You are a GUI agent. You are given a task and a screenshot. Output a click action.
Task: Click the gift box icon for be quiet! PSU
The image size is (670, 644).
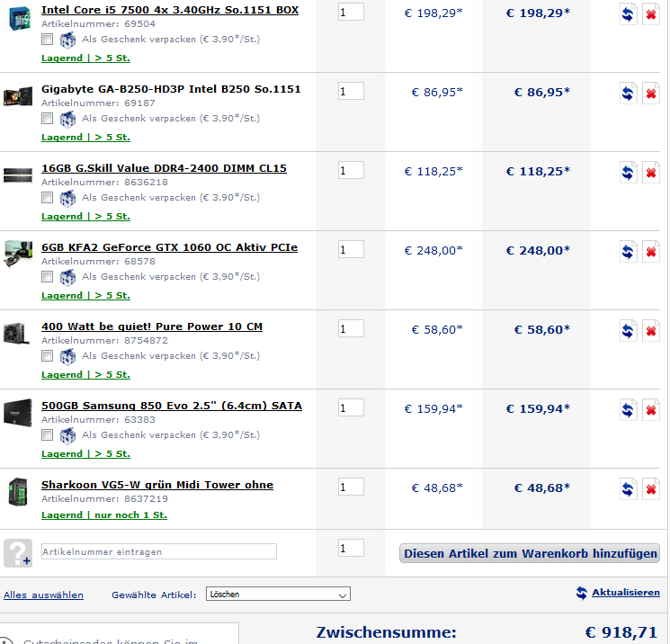tap(67, 356)
